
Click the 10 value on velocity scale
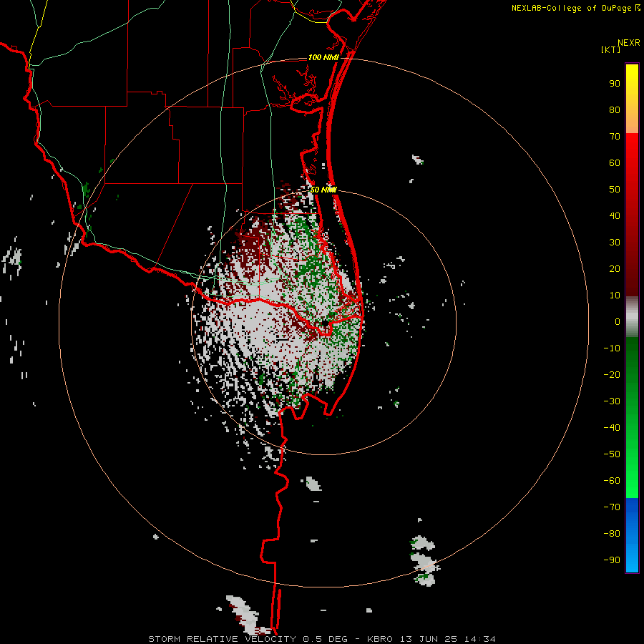click(615, 296)
